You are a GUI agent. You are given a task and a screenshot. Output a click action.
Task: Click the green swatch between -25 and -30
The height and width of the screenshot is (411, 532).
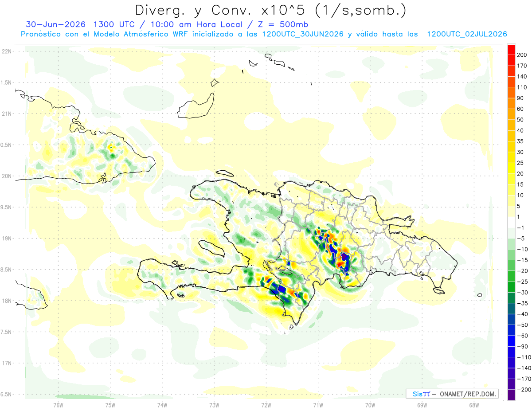click(511, 287)
